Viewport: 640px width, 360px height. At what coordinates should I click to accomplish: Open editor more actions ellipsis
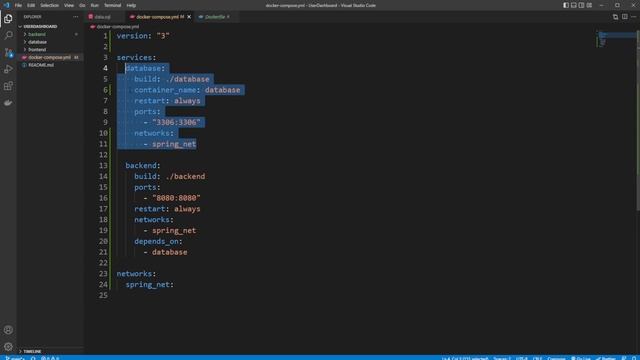coord(633,17)
